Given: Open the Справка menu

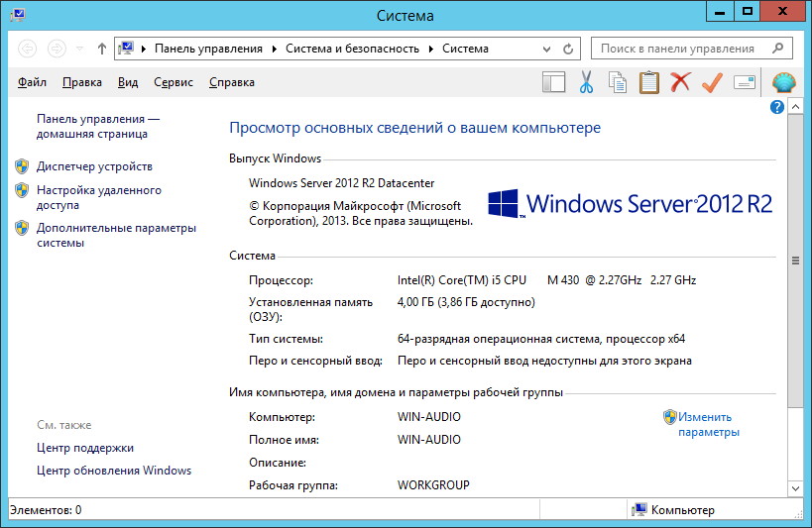Looking at the screenshot, I should [x=231, y=82].
